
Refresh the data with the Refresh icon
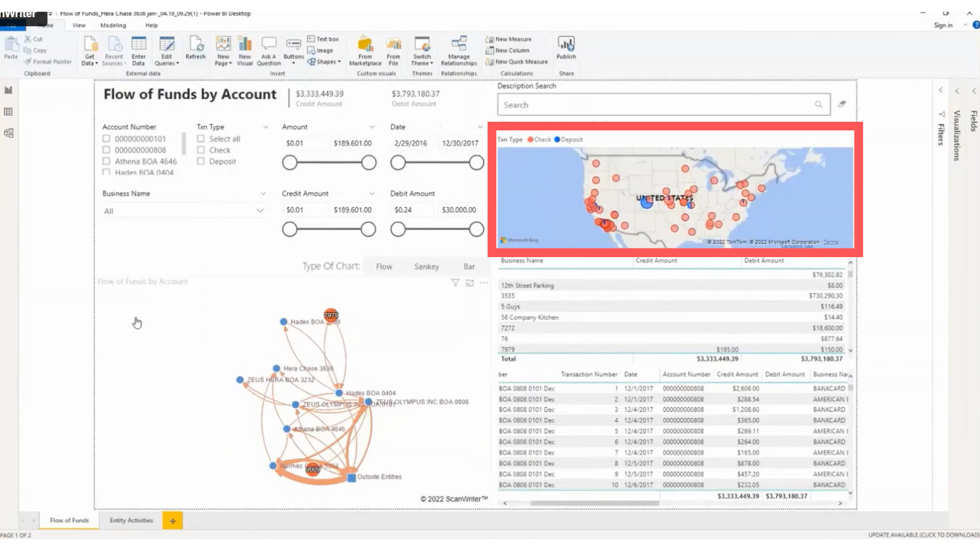pos(196,44)
